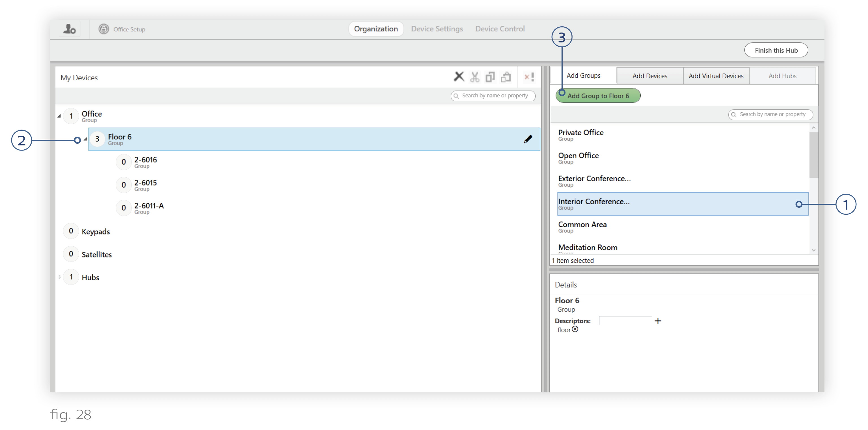Click the scissors cut icon
Viewport: 868px width, 430px height.
coord(474,77)
